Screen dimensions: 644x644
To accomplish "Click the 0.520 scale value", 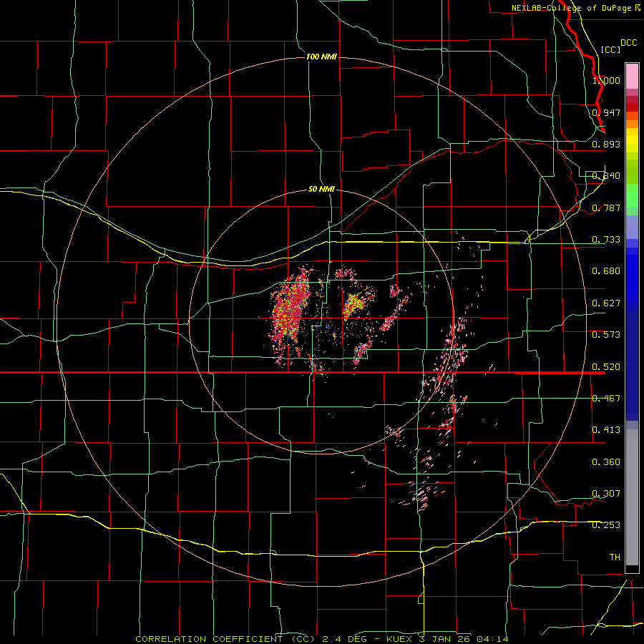I will [606, 367].
